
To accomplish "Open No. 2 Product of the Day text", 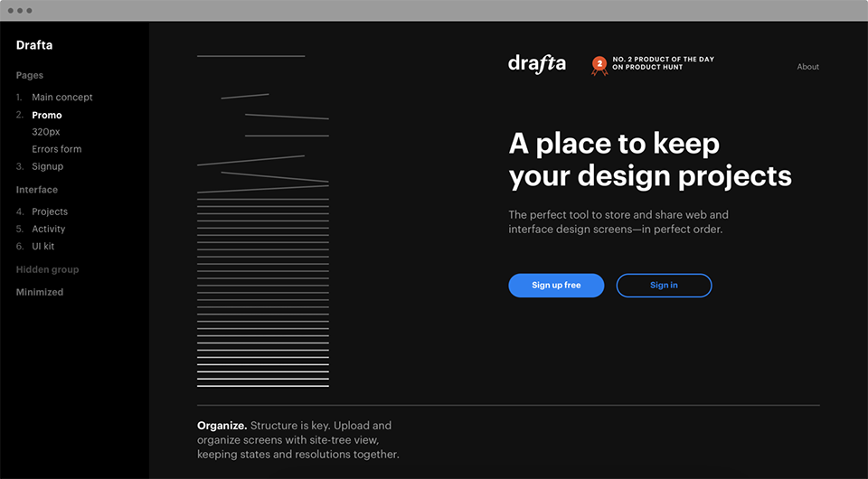I will tap(663, 63).
